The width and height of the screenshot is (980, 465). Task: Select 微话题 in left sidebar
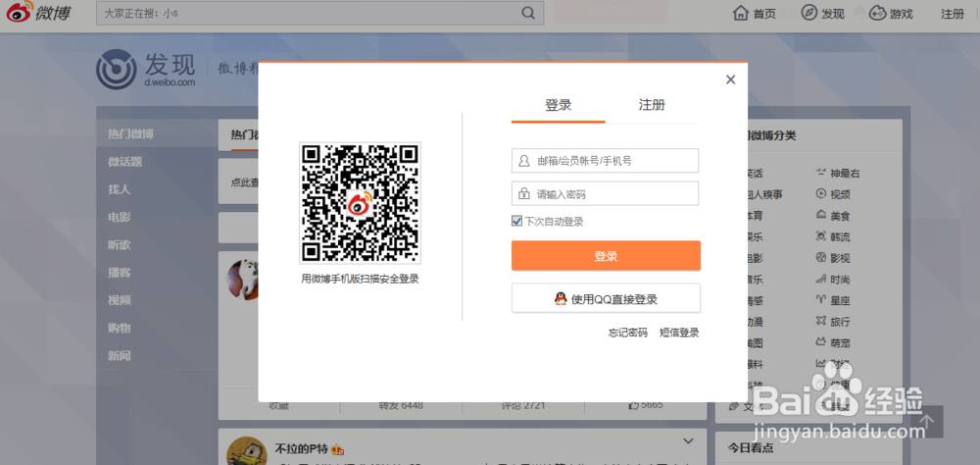(x=125, y=162)
